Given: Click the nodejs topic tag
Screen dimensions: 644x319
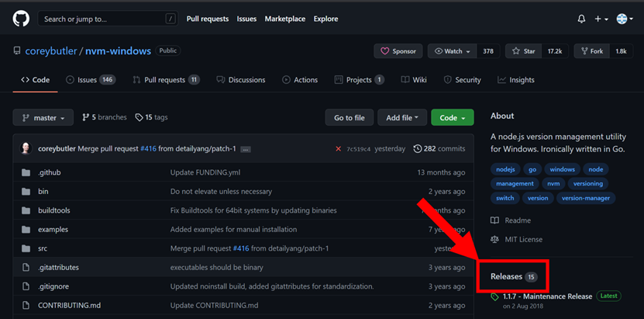Looking at the screenshot, I should pos(505,169).
